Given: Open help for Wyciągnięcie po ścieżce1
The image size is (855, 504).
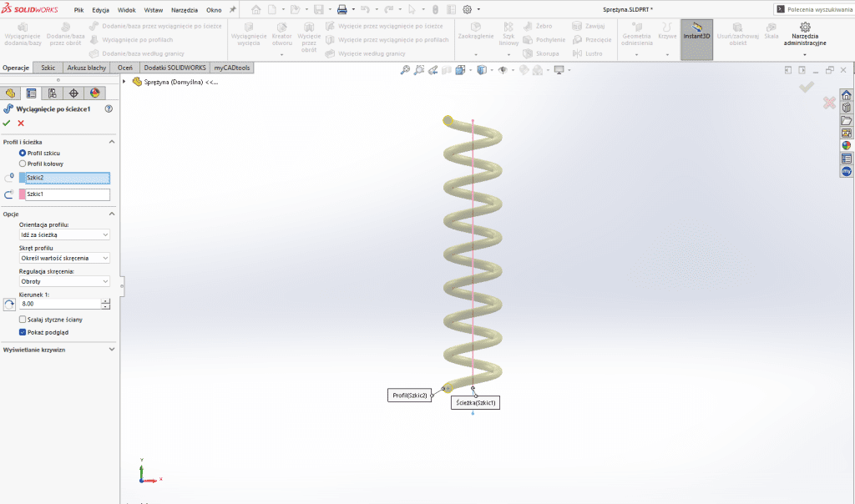Looking at the screenshot, I should pyautogui.click(x=109, y=109).
